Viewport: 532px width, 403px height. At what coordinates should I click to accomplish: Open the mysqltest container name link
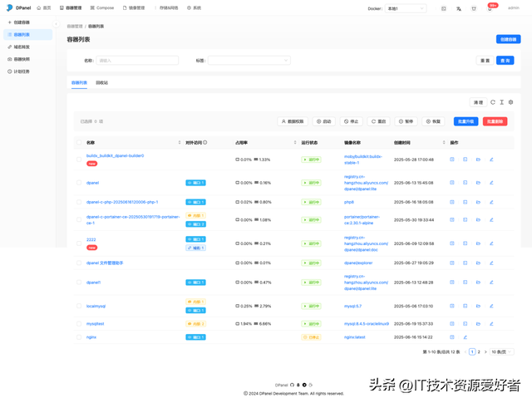pos(96,324)
